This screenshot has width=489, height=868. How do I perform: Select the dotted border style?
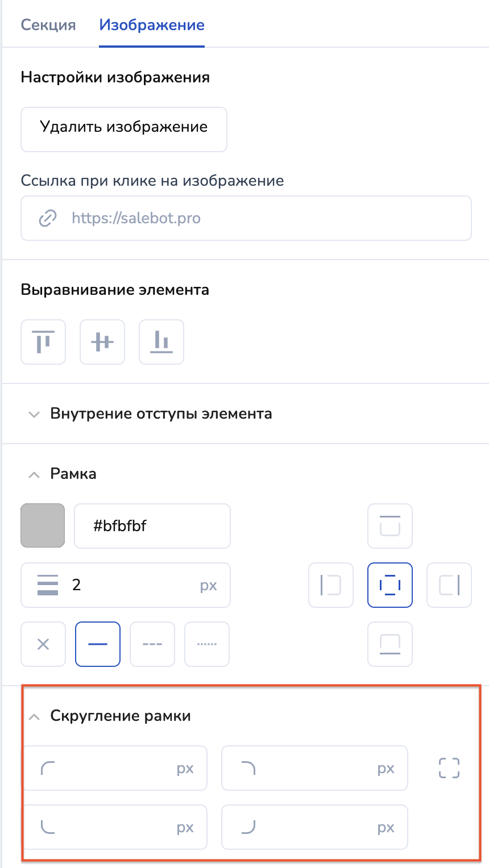click(x=207, y=644)
